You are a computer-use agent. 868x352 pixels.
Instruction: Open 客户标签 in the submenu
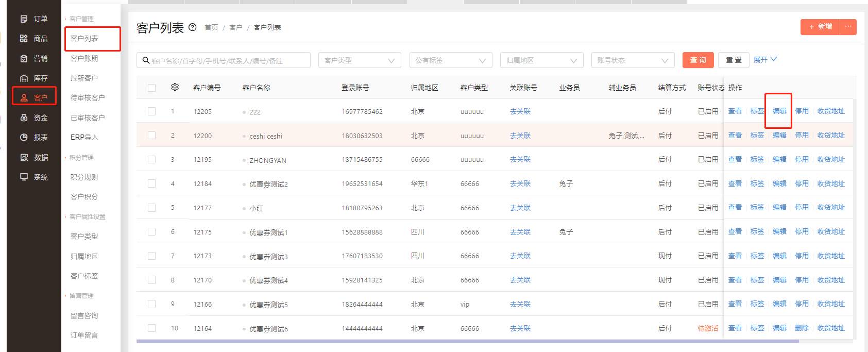(x=84, y=276)
